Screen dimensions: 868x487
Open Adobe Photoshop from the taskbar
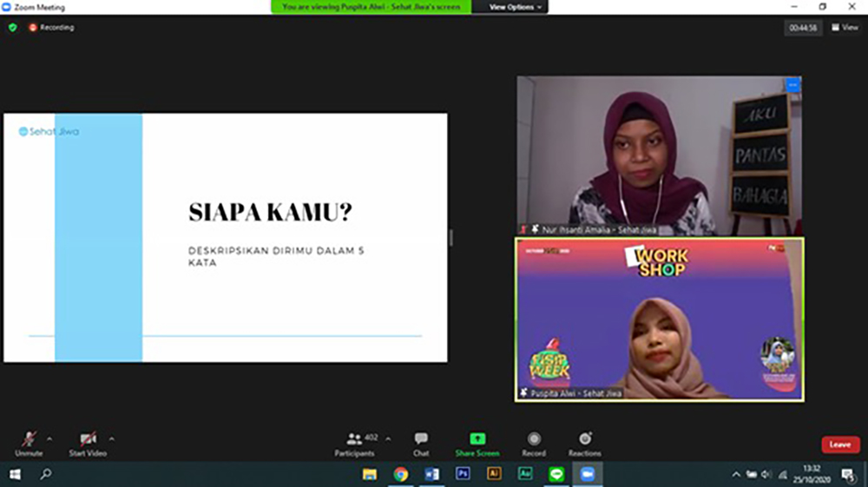tap(463, 474)
